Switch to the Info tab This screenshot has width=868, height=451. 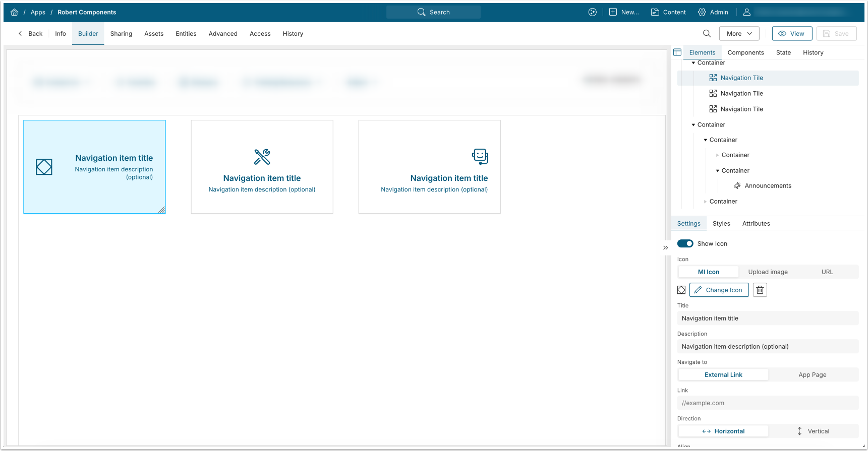[x=61, y=34]
